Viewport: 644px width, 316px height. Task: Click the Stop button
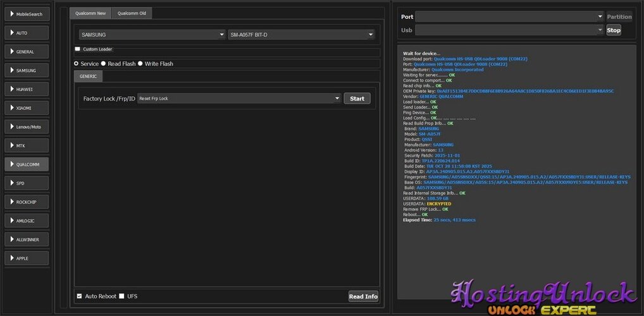click(x=614, y=30)
